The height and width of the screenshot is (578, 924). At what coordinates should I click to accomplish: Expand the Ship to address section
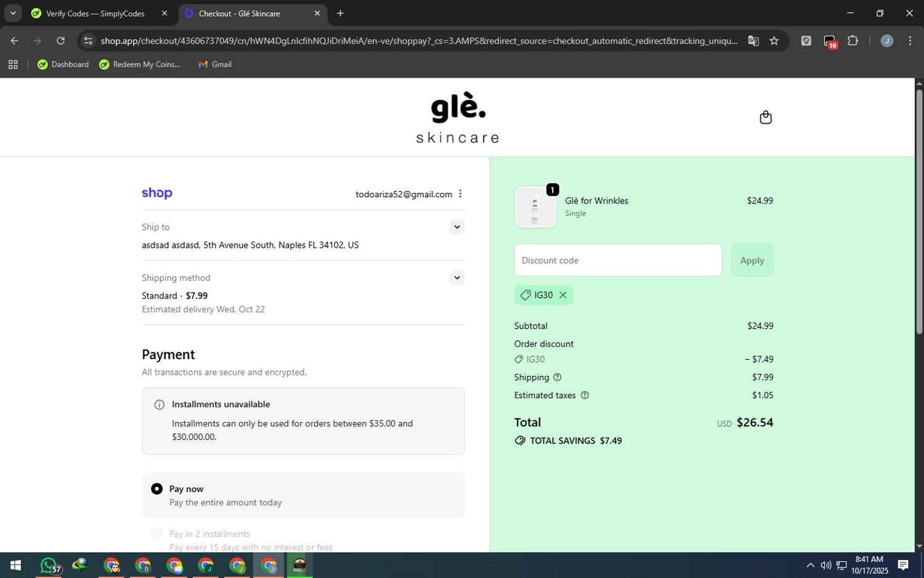[x=456, y=227]
